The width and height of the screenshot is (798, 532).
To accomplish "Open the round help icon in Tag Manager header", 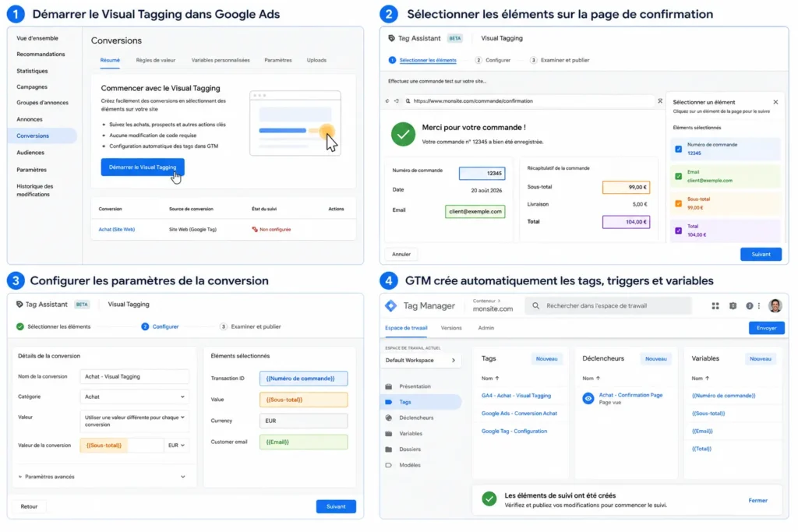I will pos(749,305).
